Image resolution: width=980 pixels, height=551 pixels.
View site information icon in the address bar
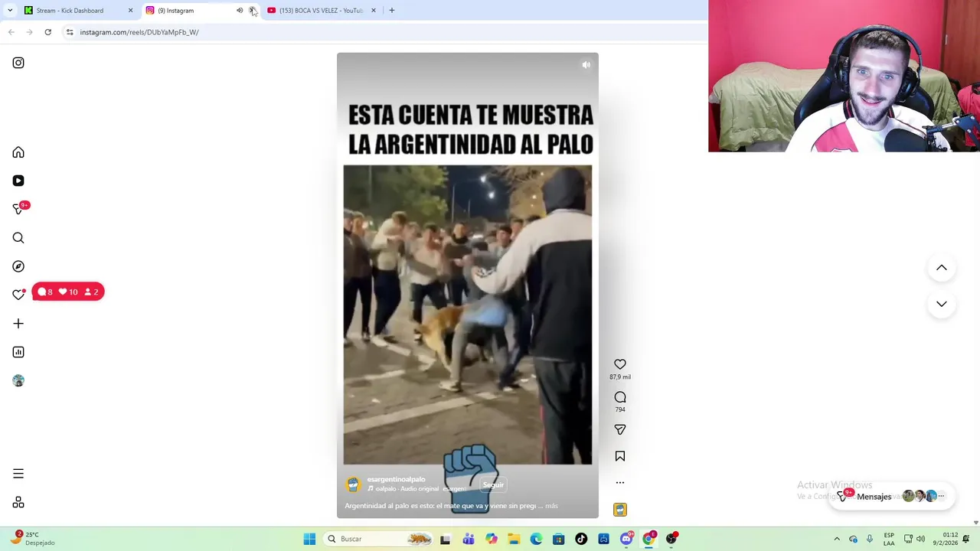[70, 32]
